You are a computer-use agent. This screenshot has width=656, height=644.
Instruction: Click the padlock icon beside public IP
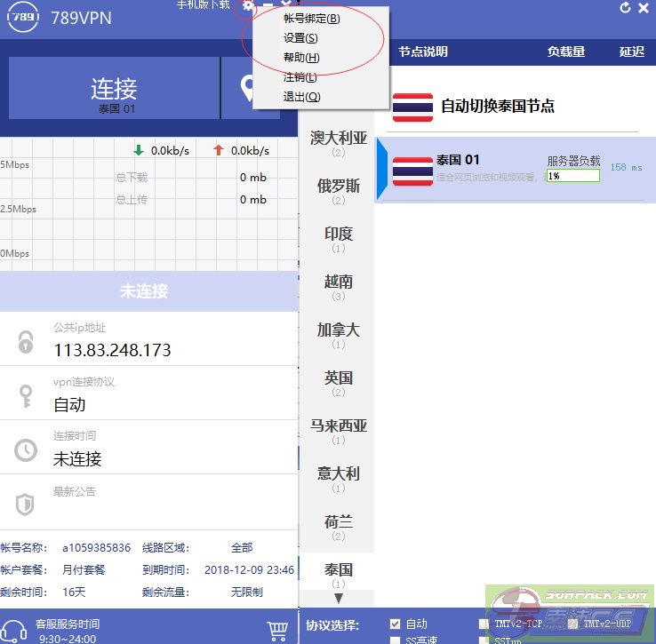(26, 342)
